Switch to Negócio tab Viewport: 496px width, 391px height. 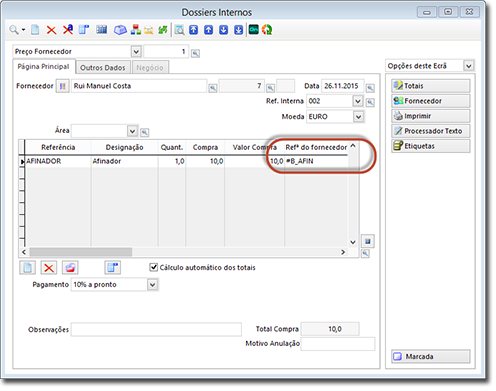pos(150,68)
